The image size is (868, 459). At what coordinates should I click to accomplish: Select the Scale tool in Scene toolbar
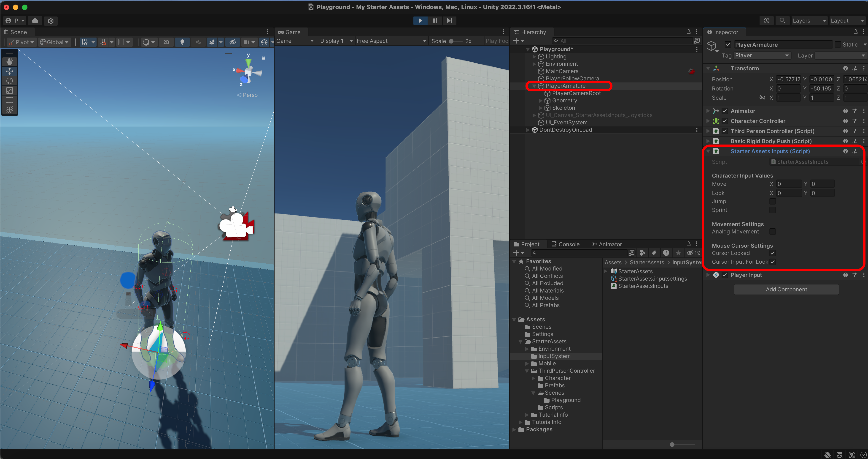pyautogui.click(x=9, y=90)
